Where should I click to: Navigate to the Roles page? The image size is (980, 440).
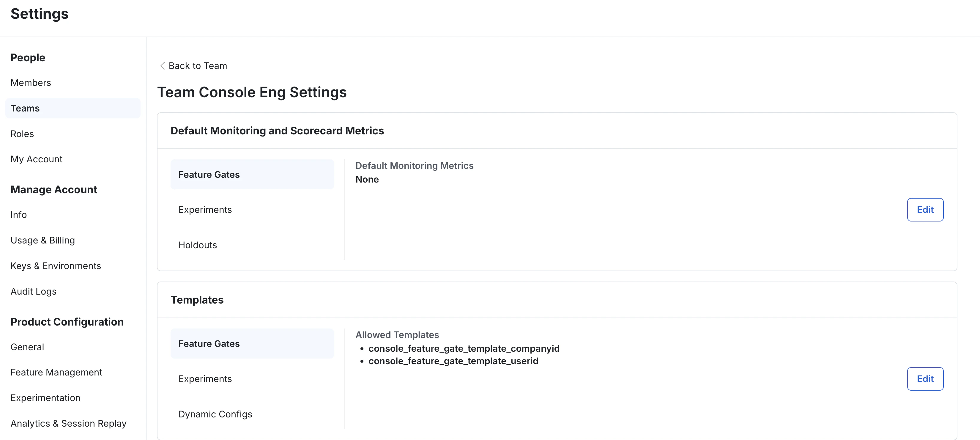click(22, 133)
